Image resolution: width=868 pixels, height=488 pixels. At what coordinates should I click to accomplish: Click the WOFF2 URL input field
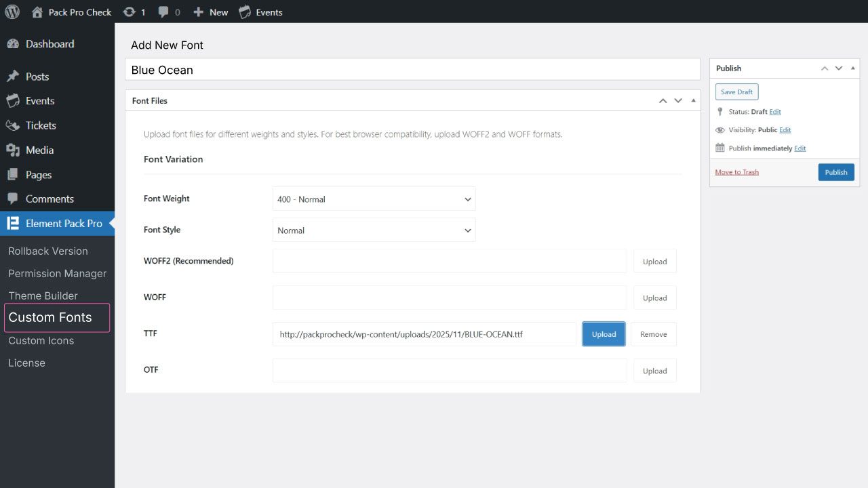[x=450, y=261]
